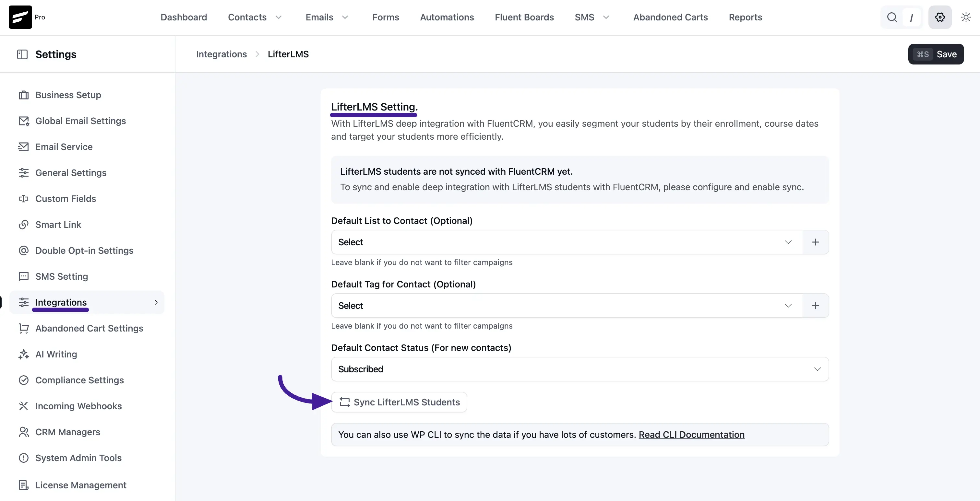This screenshot has height=501, width=980.
Task: Expand the Emails menu chevron
Action: pyautogui.click(x=345, y=17)
